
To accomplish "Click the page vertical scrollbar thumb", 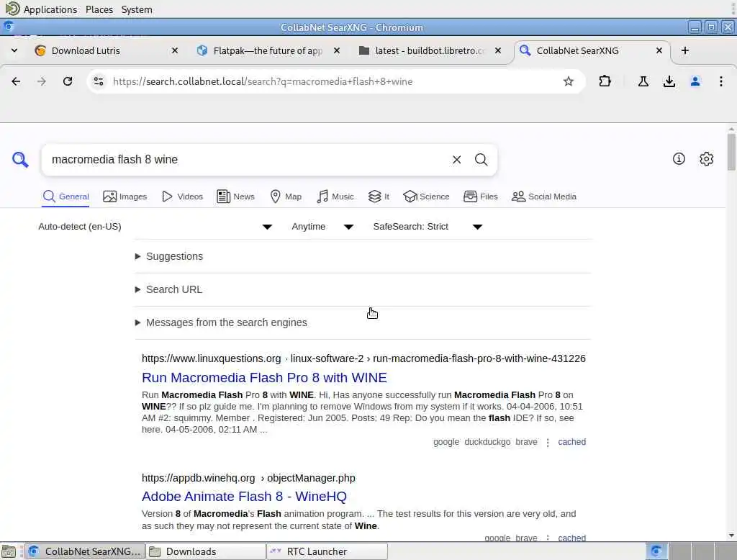I will pos(731,152).
